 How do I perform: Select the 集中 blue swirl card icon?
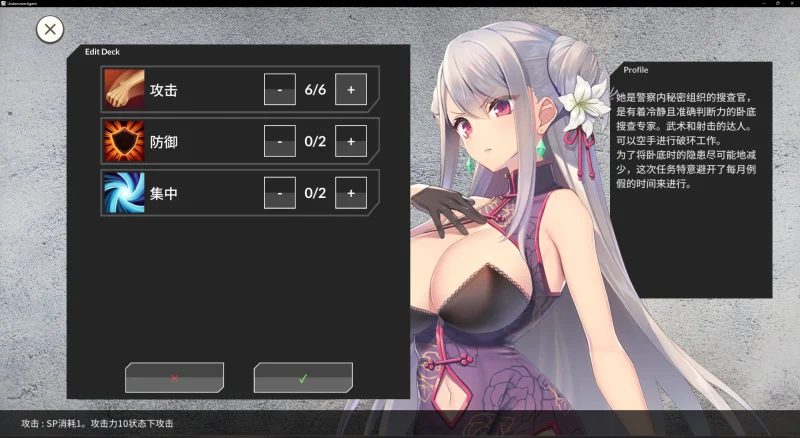tap(124, 193)
